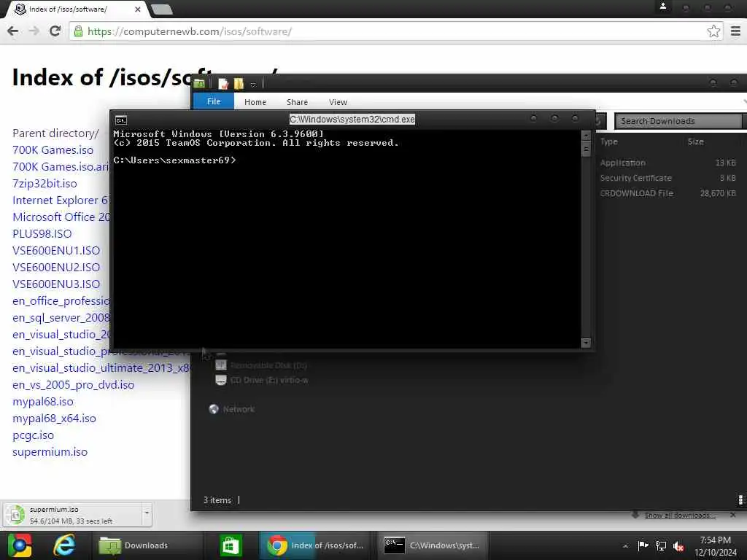
Task: Show hidden tray icons arrow
Action: (x=625, y=546)
